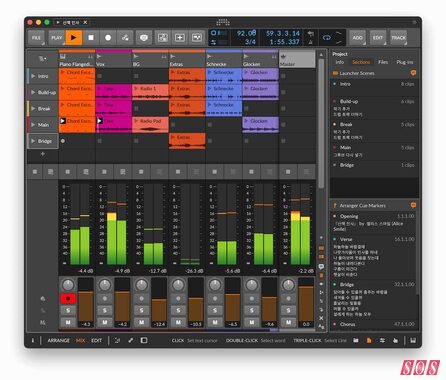Click the launcher vertical scrollbar
Viewport: 446px width, 380px height.
(321, 123)
